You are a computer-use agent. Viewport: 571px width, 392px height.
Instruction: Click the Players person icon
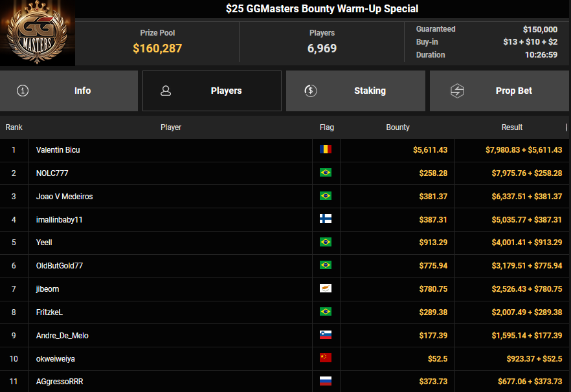(x=166, y=91)
